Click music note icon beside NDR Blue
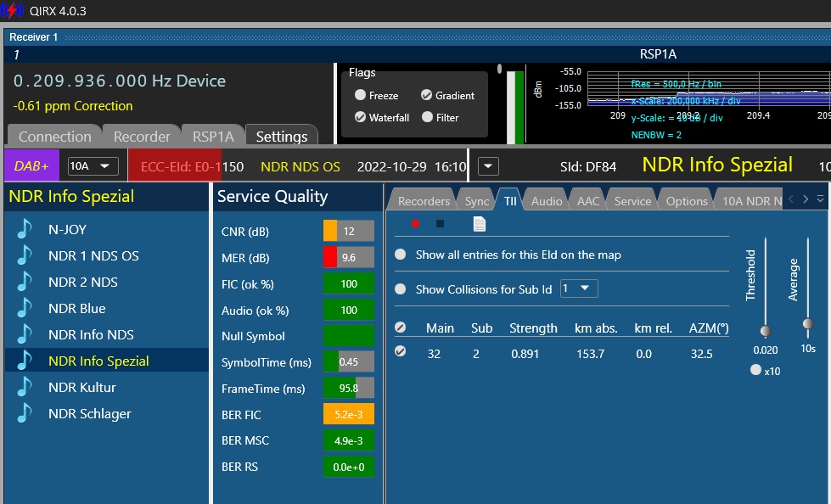The width and height of the screenshot is (831, 504). tap(25, 308)
